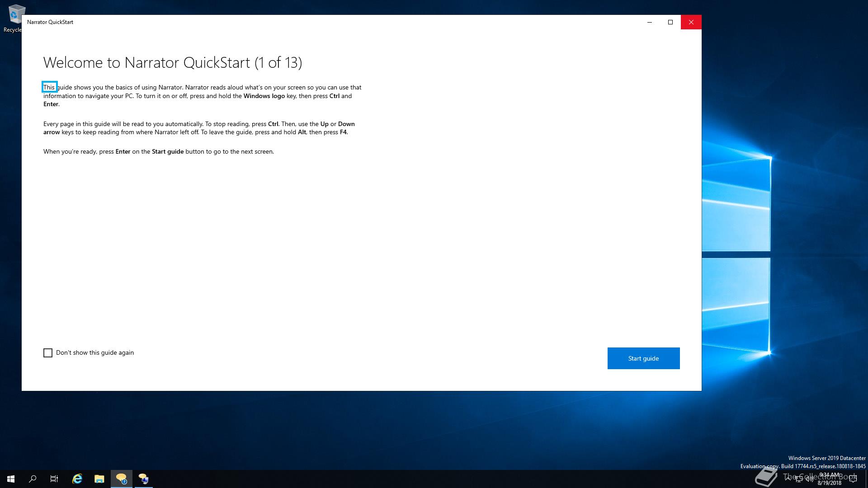Close the Narrator QuickStart window
Screen dimensions: 868x488
click(691, 22)
